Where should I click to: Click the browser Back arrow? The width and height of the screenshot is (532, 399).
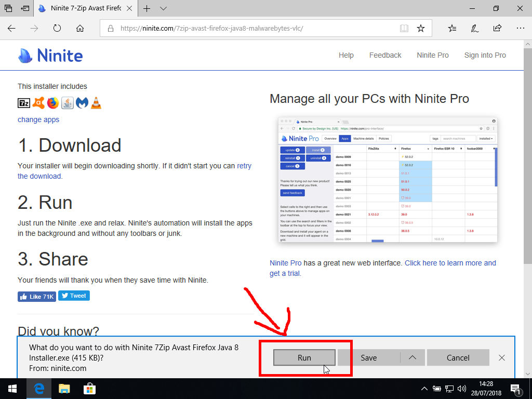point(11,28)
